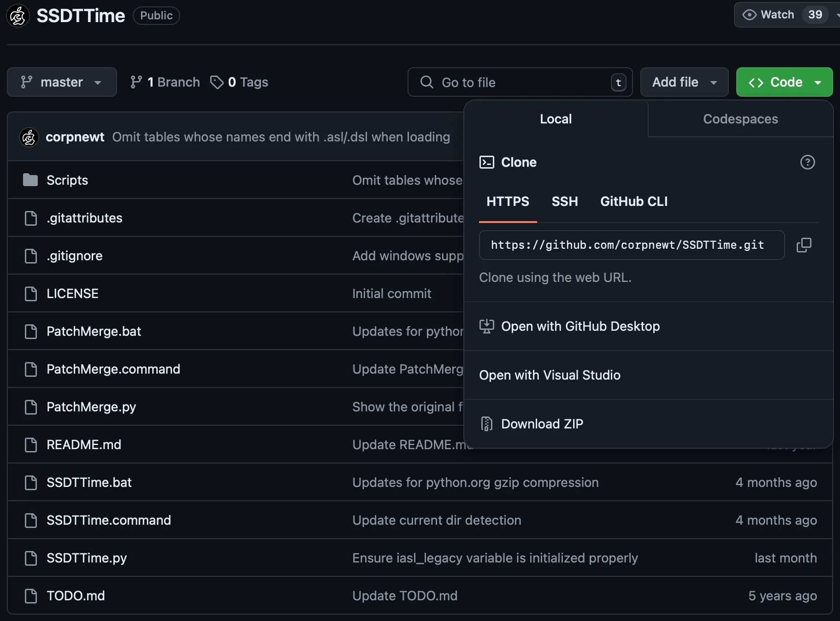
Task: Open commit 'Ensure iasl_legacy variable is initialized properly'
Action: pos(495,558)
